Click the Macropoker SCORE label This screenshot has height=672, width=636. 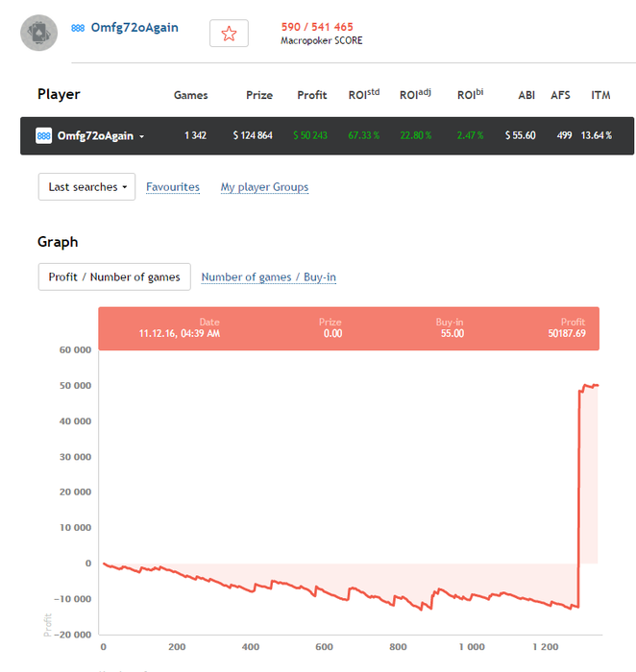[321, 40]
